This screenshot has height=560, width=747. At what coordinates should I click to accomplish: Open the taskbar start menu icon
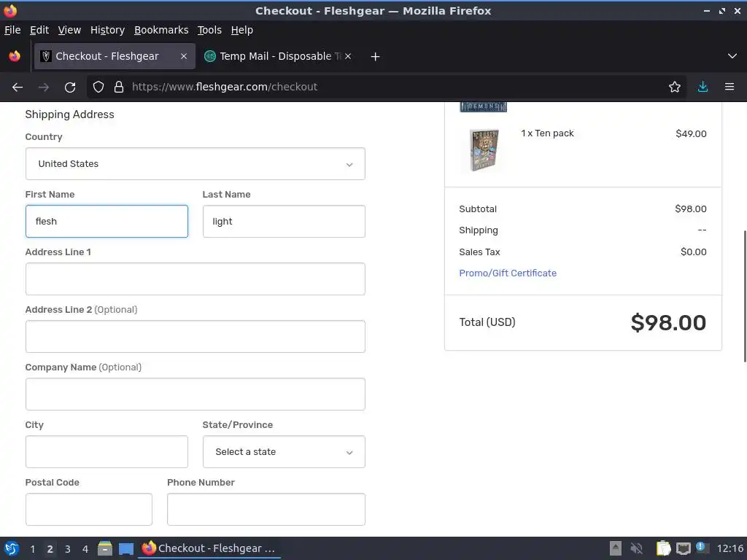(x=12, y=548)
